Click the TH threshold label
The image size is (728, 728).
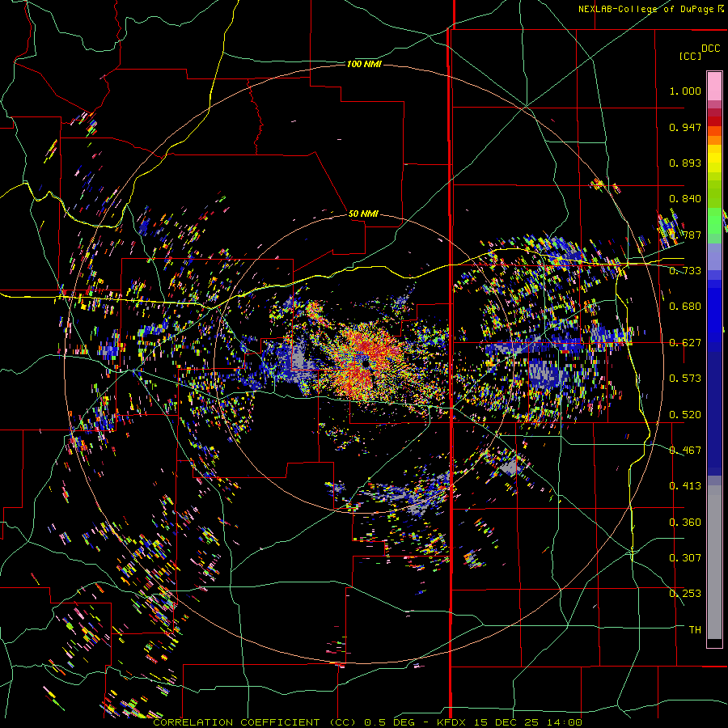pyautogui.click(x=695, y=630)
